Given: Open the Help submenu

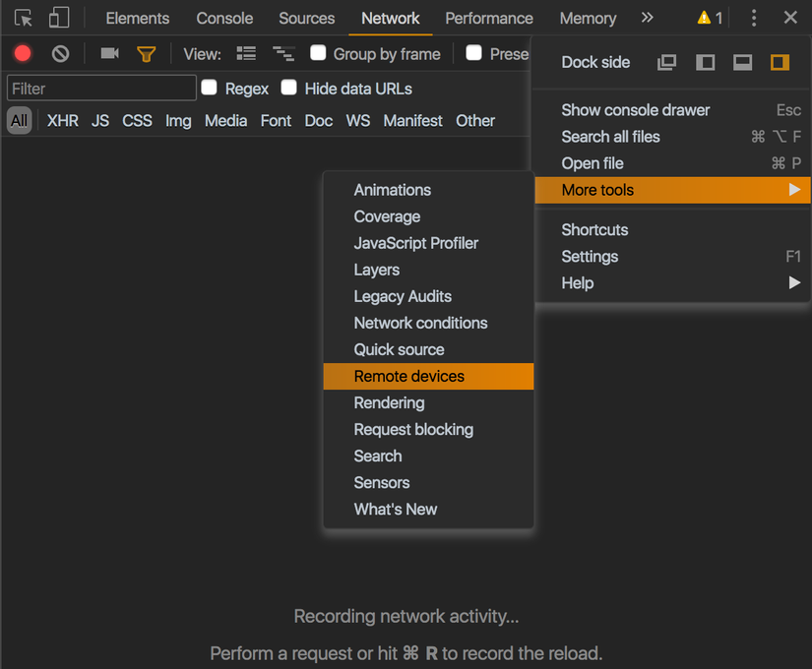Looking at the screenshot, I should pyautogui.click(x=578, y=283).
